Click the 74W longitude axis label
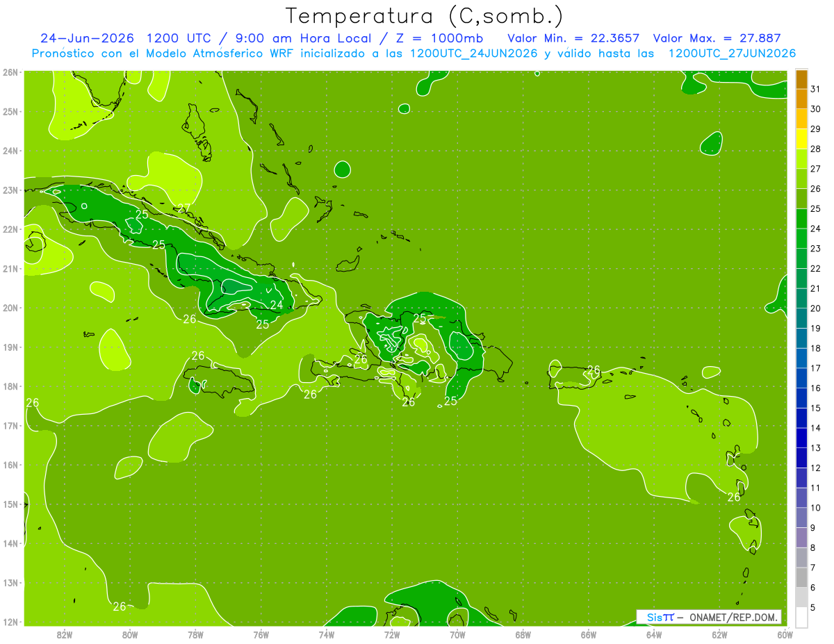Screen dimensions: 834x644 (x=327, y=634)
